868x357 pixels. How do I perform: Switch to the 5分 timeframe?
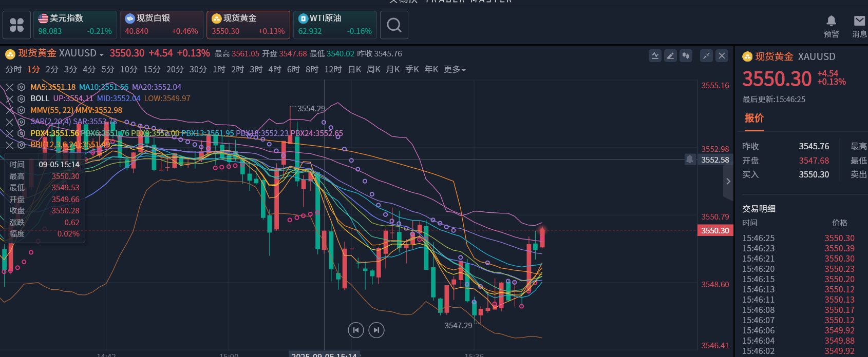(108, 70)
